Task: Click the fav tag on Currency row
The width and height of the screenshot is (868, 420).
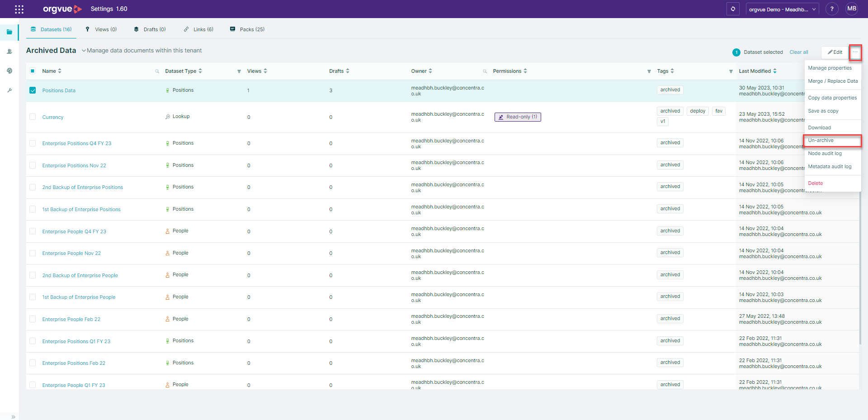Action: 719,111
